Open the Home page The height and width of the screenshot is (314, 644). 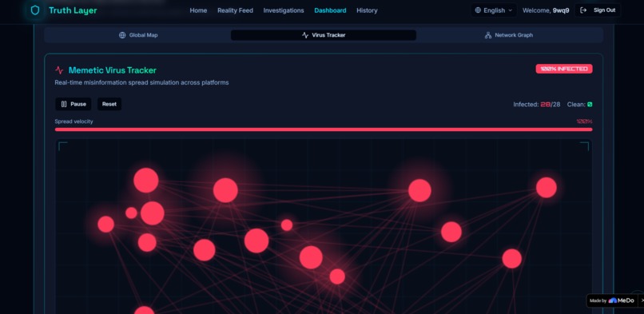198,10
